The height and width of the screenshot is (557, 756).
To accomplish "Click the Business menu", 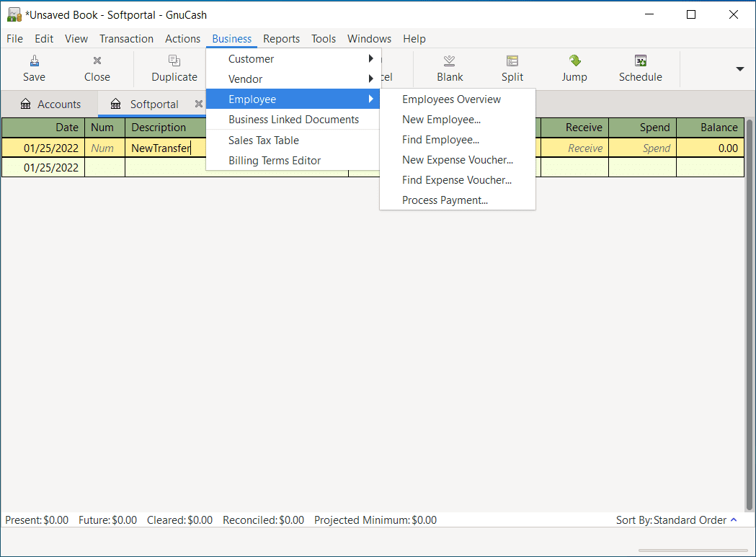I will (231, 39).
